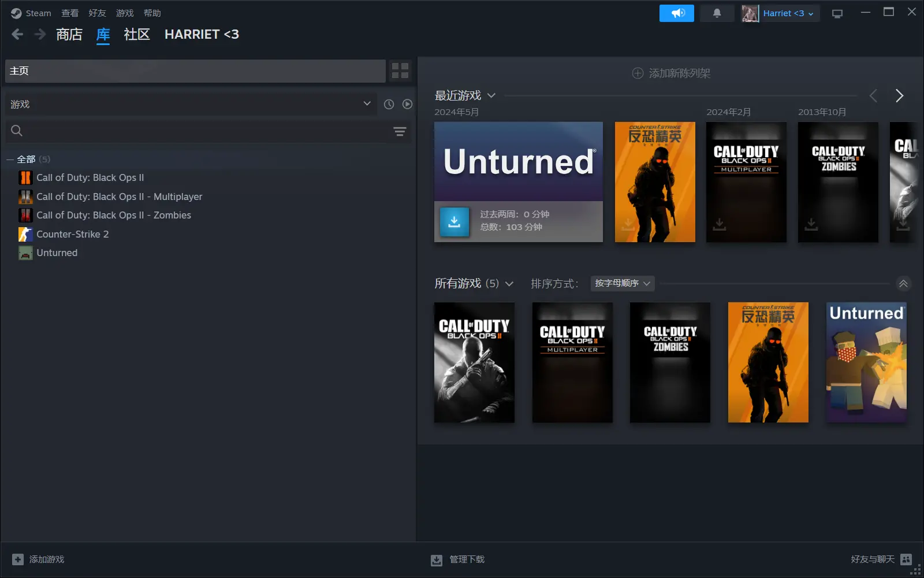Click download icon on recent Counter-Strike cover
Viewport: 924px width, 578px height.
tap(628, 224)
